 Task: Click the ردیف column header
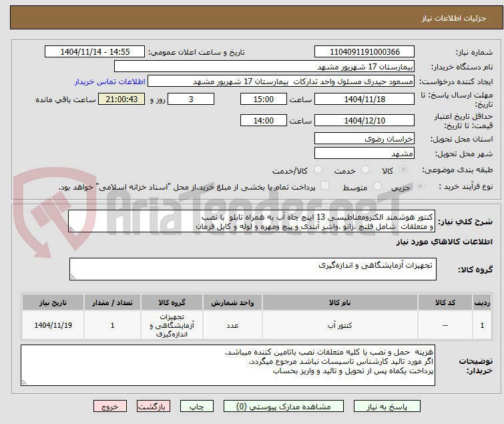482,302
